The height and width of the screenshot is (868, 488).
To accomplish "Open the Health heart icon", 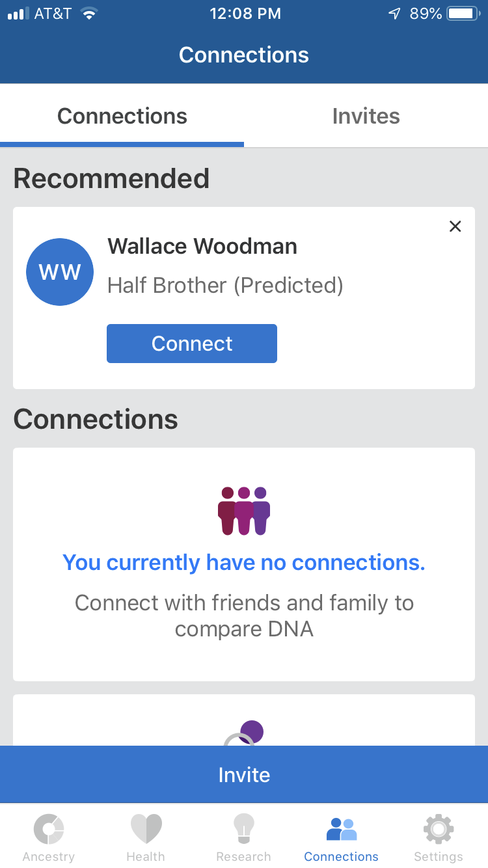I will pyautogui.click(x=146, y=830).
